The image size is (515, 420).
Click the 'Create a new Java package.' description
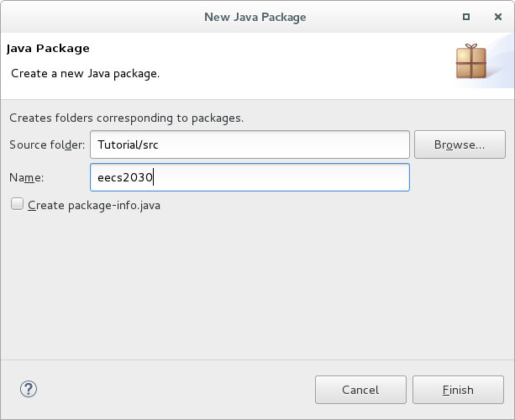click(x=85, y=74)
